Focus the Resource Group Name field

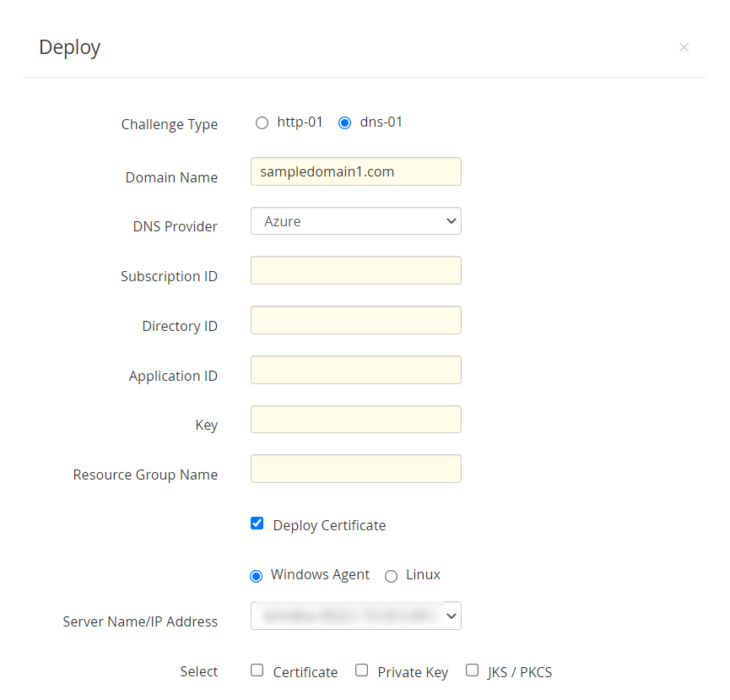[355, 469]
